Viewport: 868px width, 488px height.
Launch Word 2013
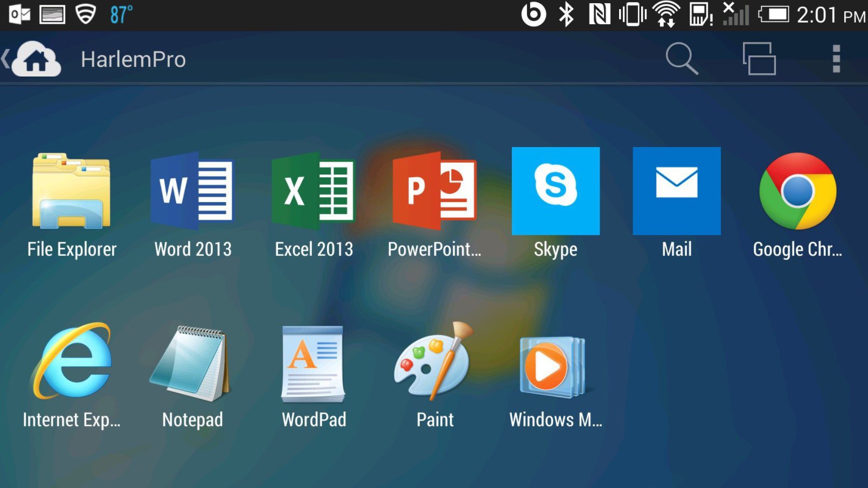click(x=192, y=191)
